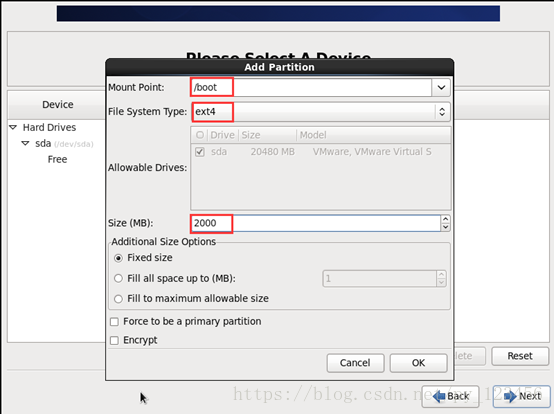Screen dimensions: 554x414
Task: Select the Free space entry
Action: tap(57, 159)
